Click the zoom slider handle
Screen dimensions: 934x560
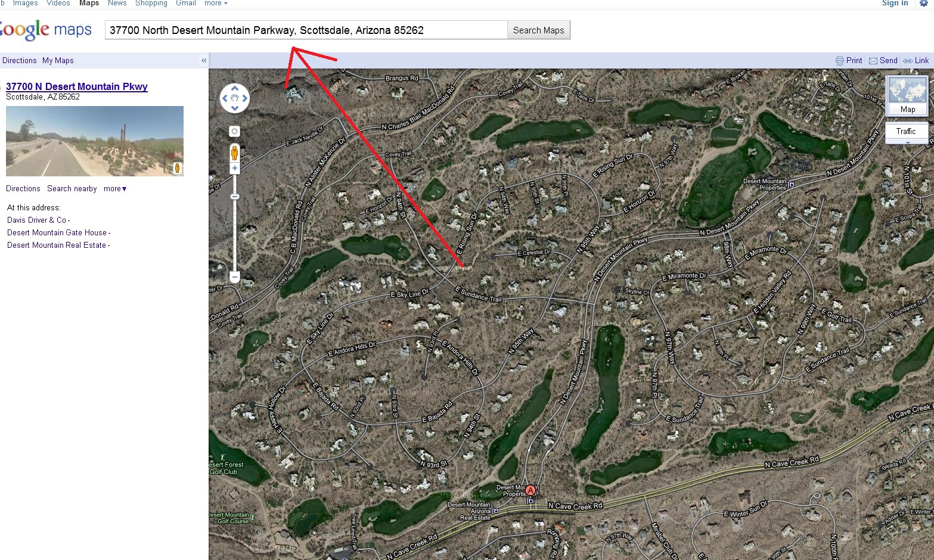235,197
